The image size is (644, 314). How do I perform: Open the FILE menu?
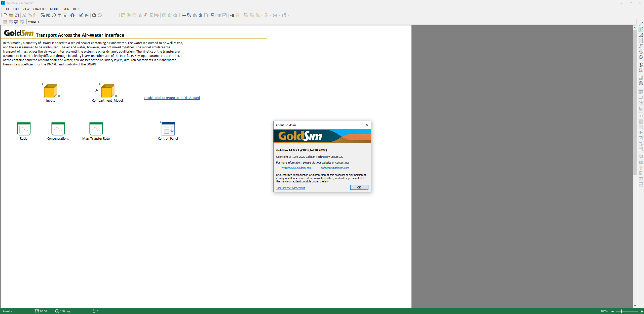coord(7,9)
